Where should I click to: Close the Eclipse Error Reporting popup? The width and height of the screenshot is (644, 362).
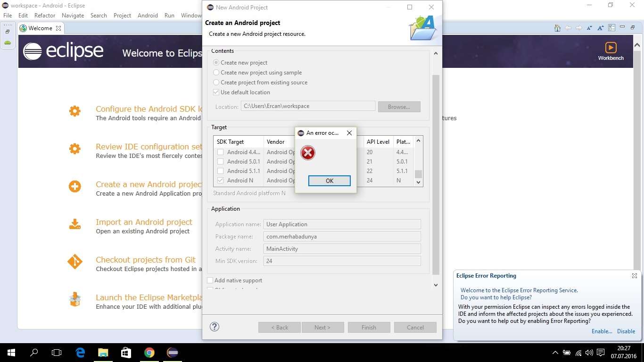pos(634,276)
